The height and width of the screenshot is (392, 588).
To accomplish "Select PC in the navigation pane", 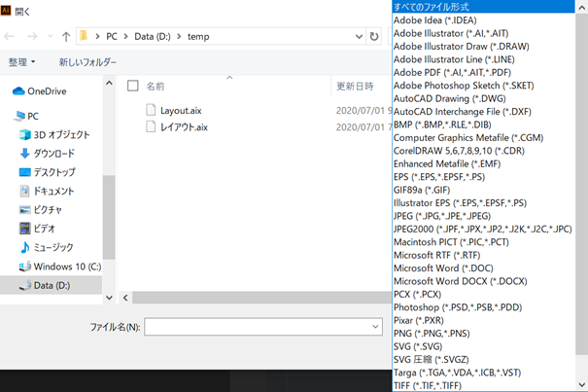I will pyautogui.click(x=26, y=116).
